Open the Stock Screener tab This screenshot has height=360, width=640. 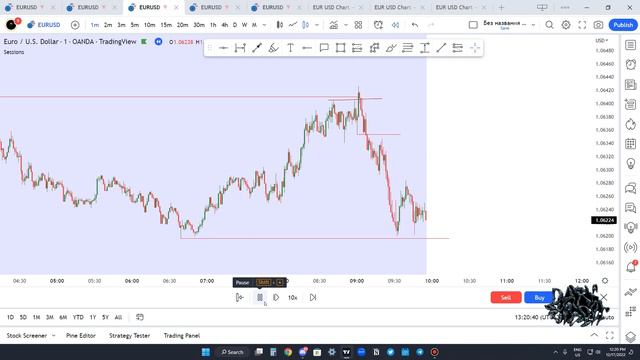click(27, 336)
